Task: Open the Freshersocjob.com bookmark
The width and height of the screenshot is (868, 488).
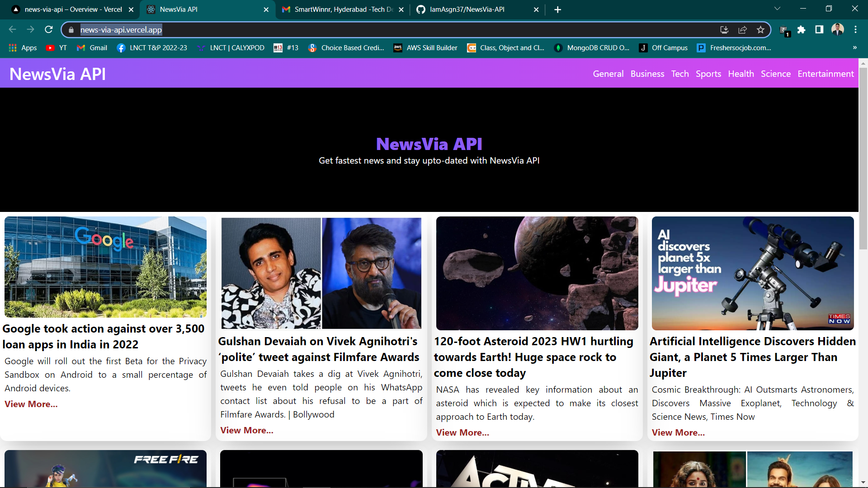Action: click(734, 48)
